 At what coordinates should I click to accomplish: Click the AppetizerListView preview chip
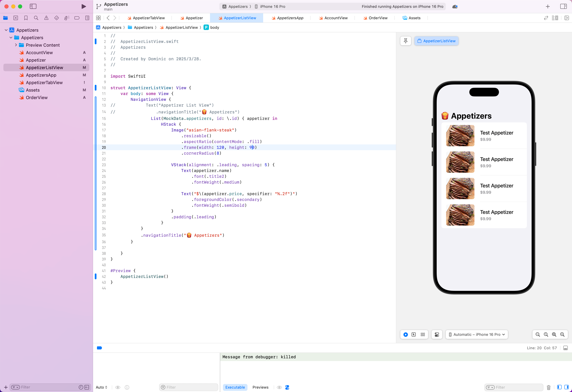coord(436,41)
